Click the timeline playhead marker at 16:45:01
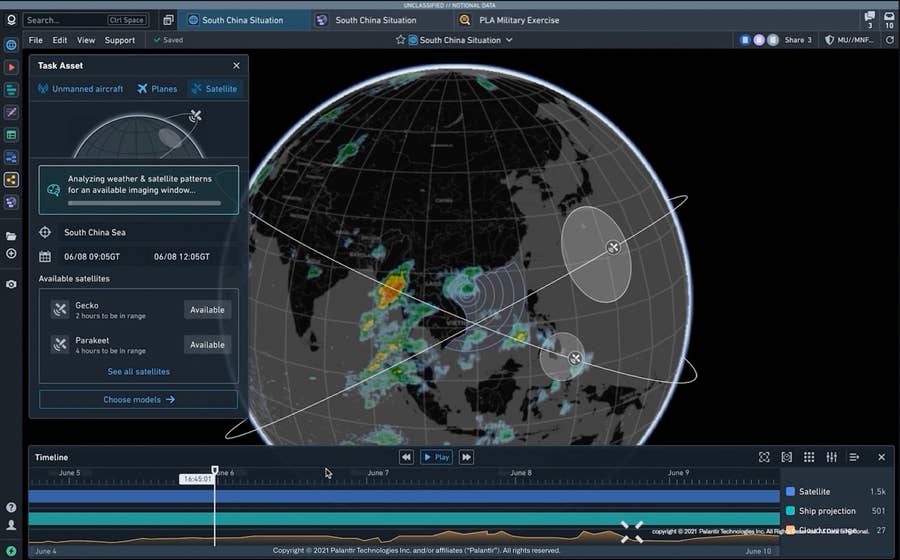 (214, 470)
